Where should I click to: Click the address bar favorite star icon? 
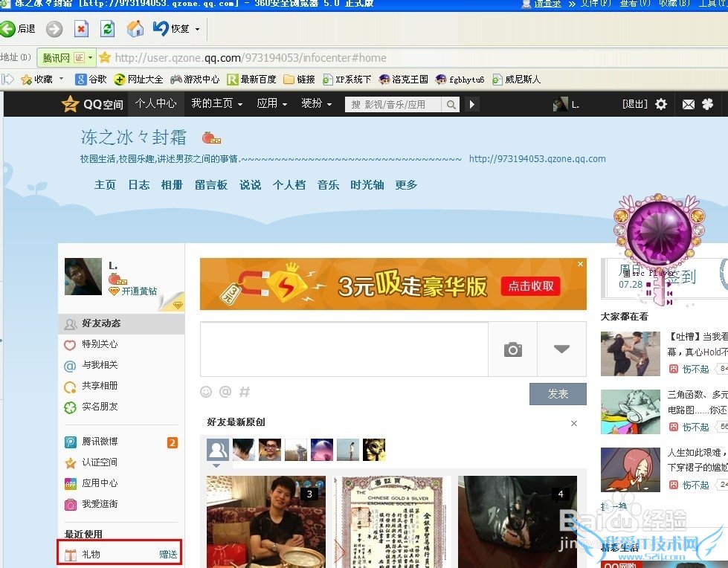pos(105,57)
